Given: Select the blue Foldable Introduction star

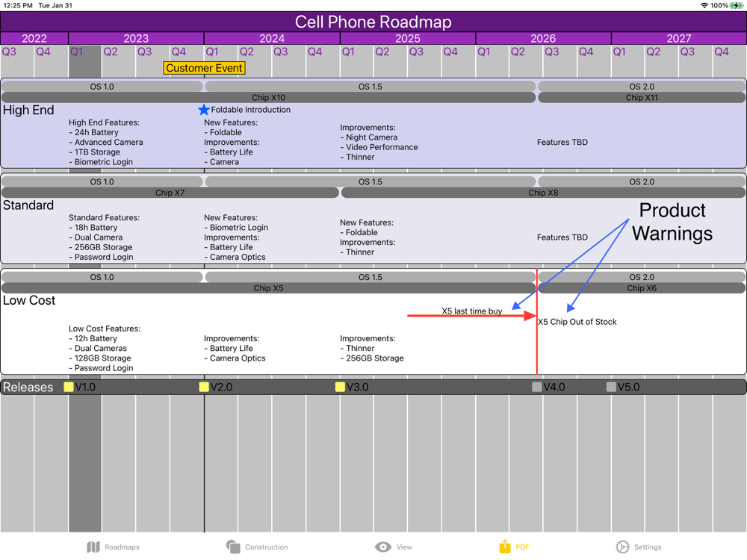Looking at the screenshot, I should 204,110.
